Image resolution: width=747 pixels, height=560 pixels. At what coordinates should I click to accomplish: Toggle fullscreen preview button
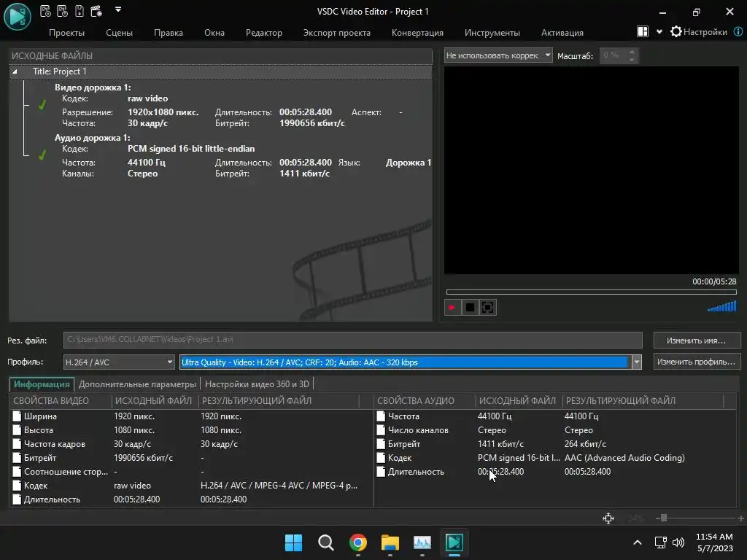pyautogui.click(x=487, y=307)
